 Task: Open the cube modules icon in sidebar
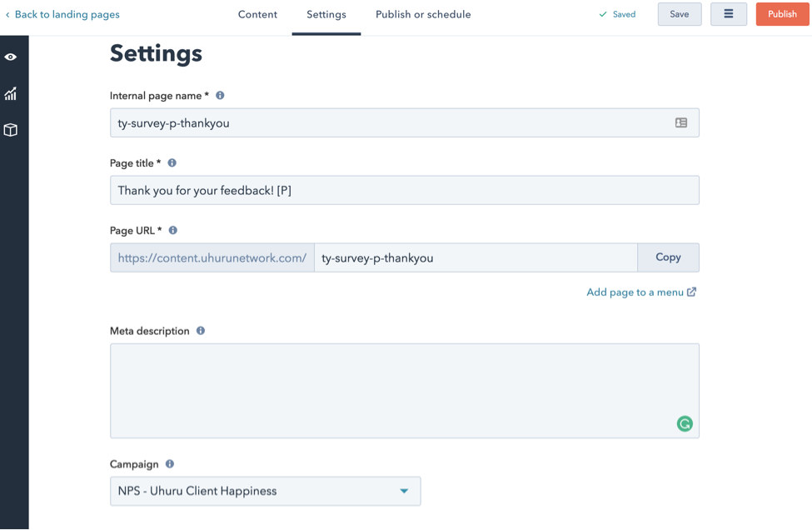coord(10,130)
